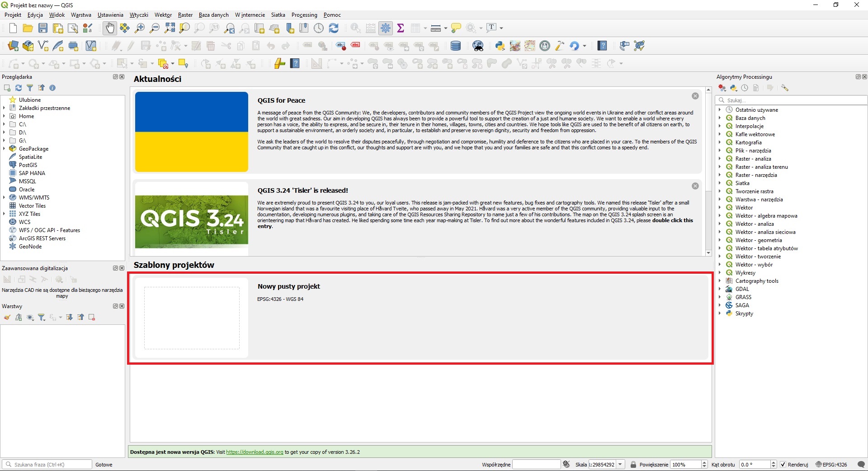Open the new print layout icon
The image size is (868, 471).
(58, 28)
